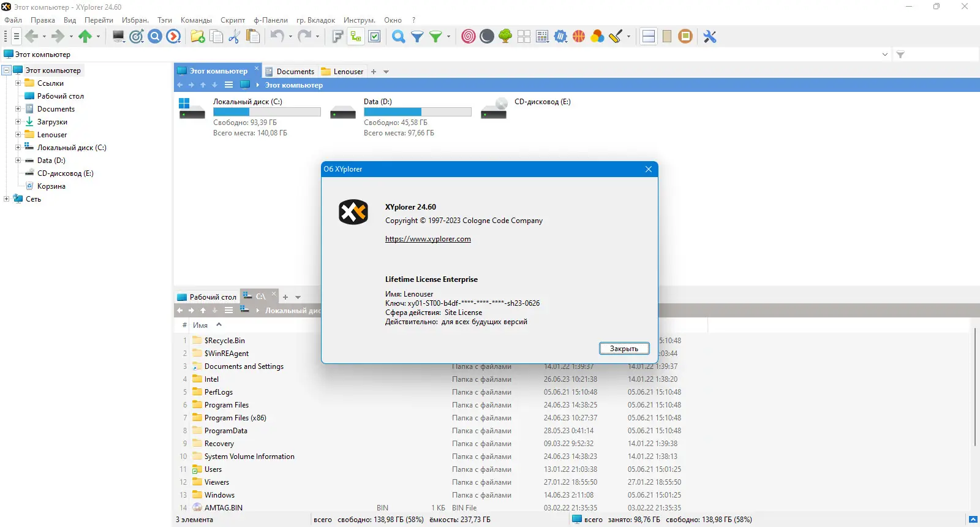Click the letter F font toolbar icon
Screen dimensions: 980x527
pos(337,37)
